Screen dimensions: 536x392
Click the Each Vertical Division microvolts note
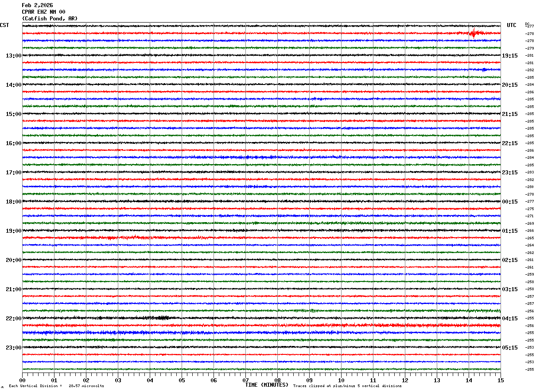pyautogui.click(x=56, y=386)
